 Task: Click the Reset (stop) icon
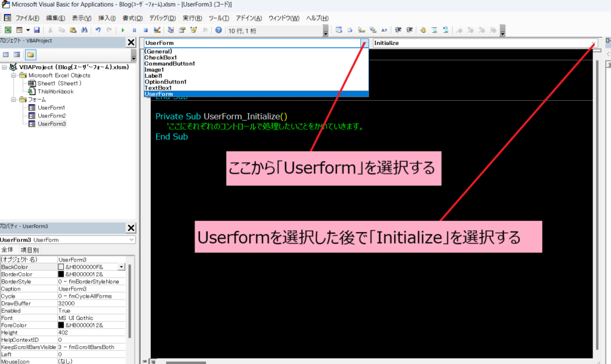point(146,29)
